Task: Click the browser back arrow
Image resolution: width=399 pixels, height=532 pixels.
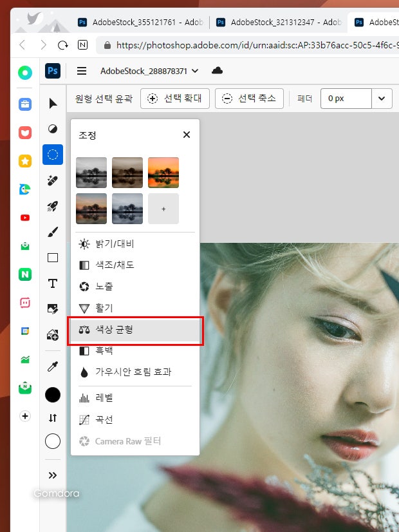Action: [23, 45]
